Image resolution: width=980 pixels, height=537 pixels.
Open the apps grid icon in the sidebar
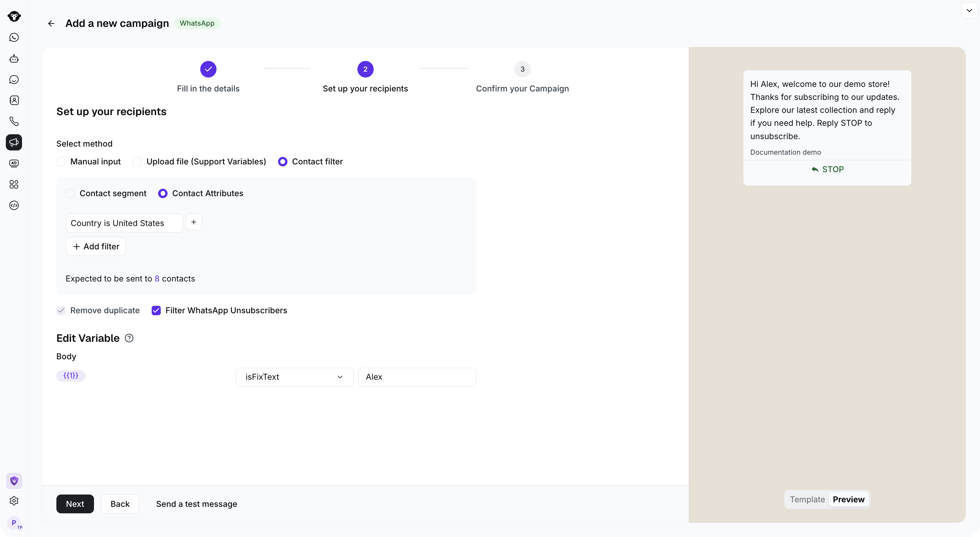coord(14,185)
